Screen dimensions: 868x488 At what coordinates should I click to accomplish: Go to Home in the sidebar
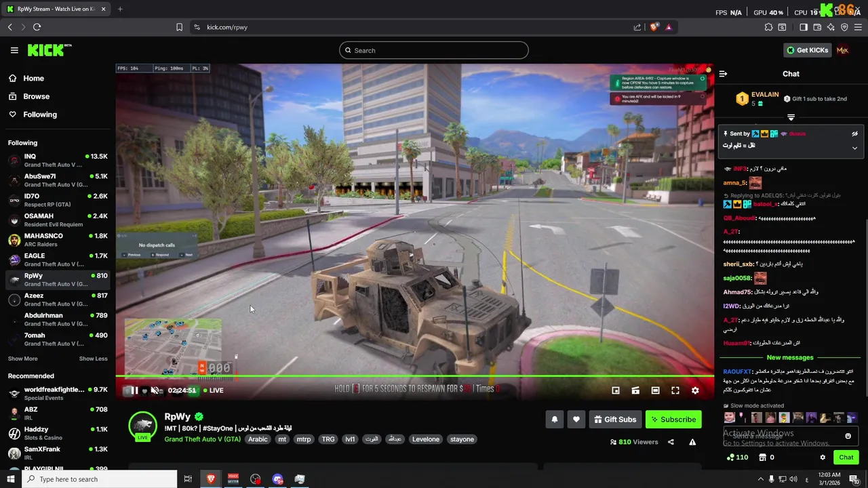33,79
